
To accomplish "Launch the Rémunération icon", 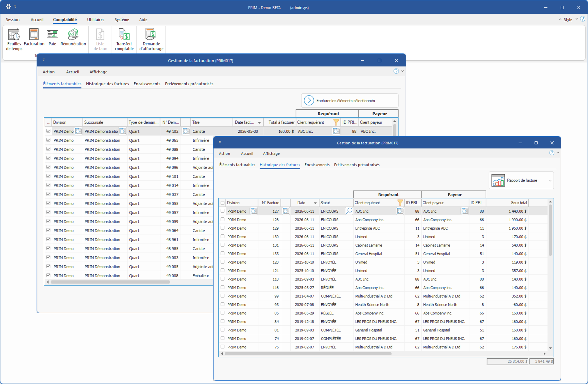I will (x=73, y=37).
